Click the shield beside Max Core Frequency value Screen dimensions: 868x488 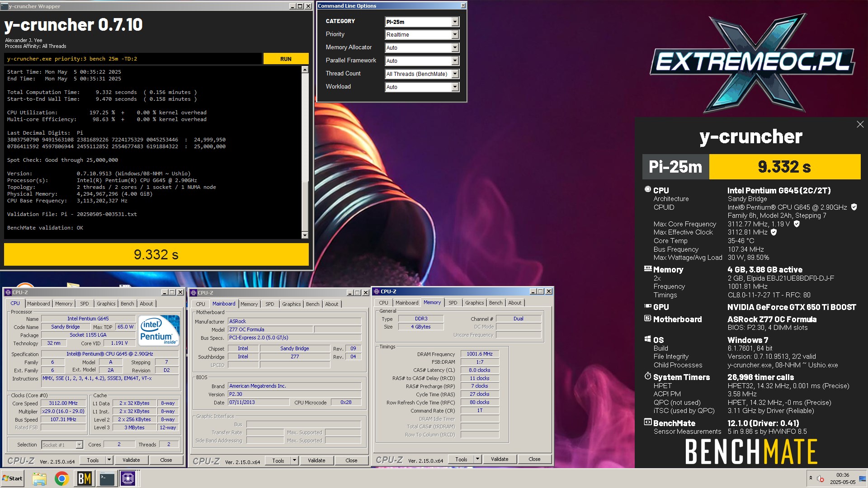(x=797, y=224)
